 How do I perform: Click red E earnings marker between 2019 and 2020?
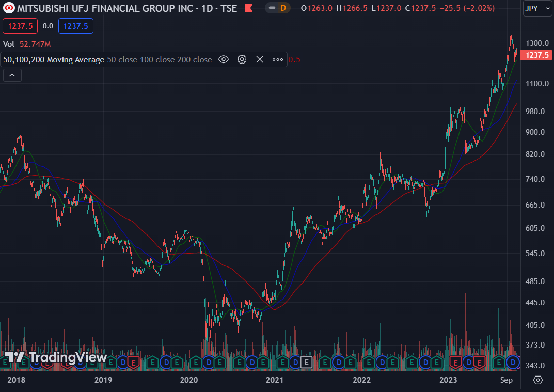click(133, 363)
